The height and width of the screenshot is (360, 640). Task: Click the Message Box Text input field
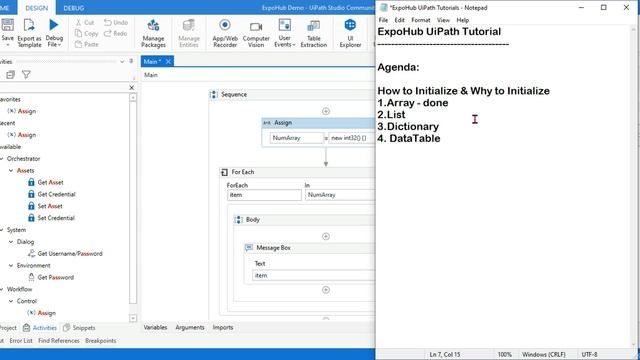click(x=313, y=276)
